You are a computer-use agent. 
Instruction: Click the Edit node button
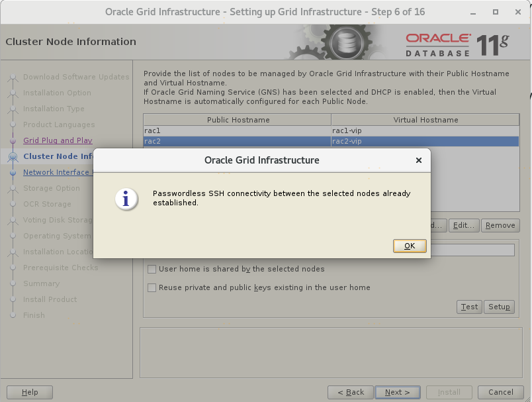pos(463,225)
